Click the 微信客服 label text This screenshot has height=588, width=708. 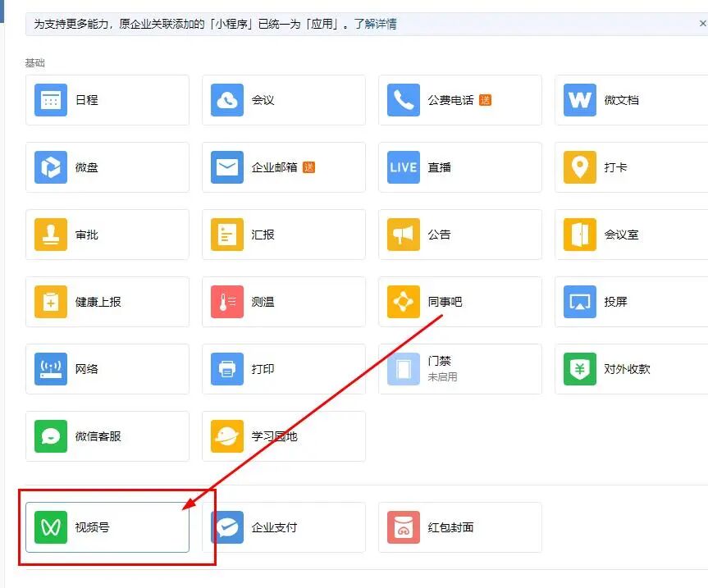tap(98, 436)
